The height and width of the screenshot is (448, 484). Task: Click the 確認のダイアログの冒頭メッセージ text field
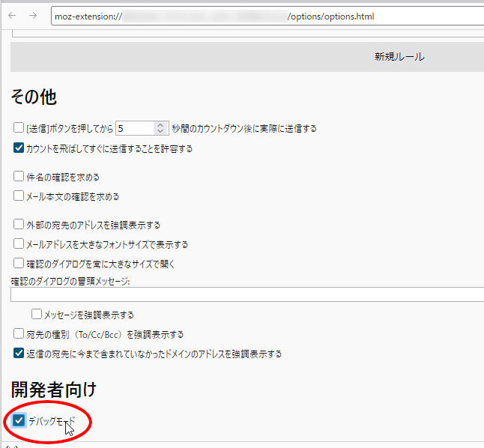[x=247, y=294]
